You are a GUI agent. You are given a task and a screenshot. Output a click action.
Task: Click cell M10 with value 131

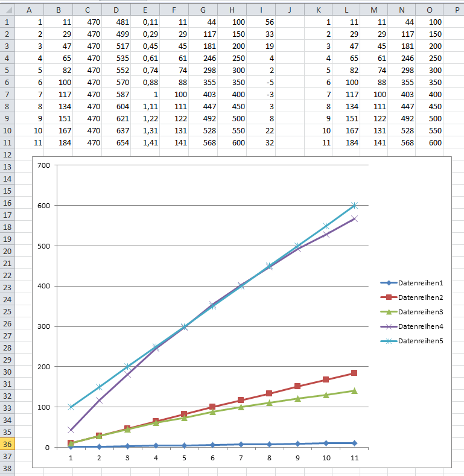coord(374,130)
